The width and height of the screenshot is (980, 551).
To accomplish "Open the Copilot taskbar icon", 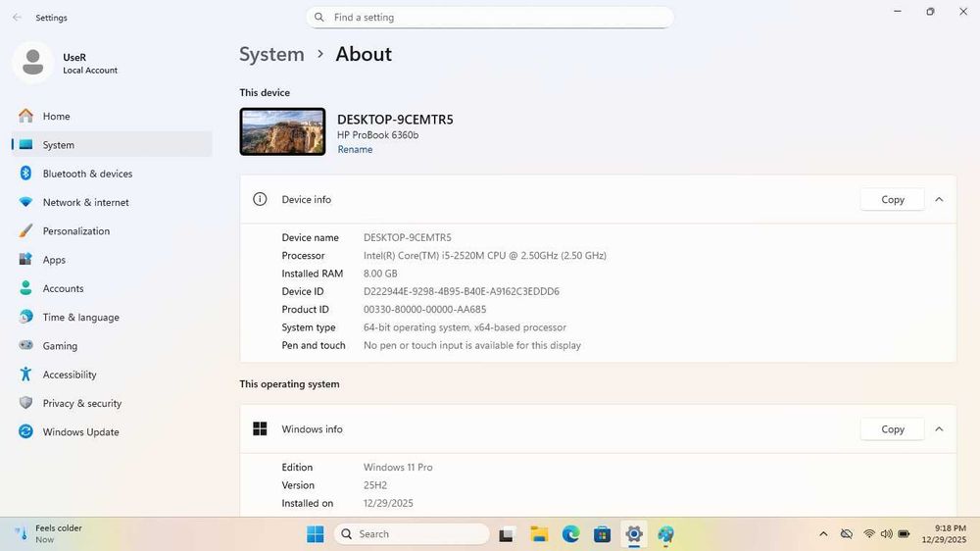I will click(x=665, y=534).
